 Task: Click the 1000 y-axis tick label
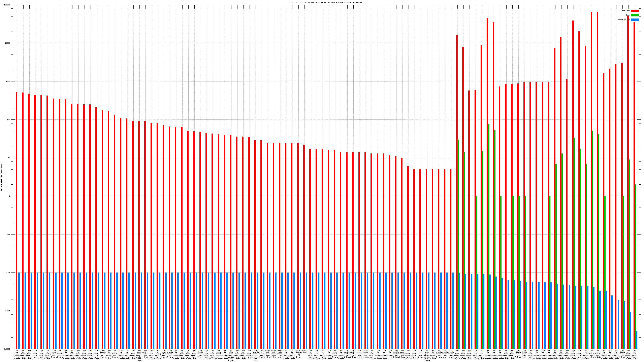point(8,81)
